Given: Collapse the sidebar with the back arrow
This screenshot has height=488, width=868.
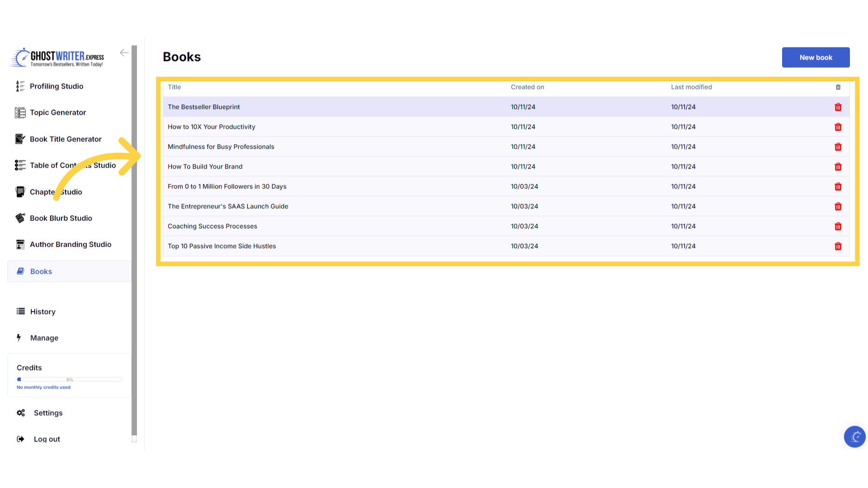Looking at the screenshot, I should click(124, 53).
